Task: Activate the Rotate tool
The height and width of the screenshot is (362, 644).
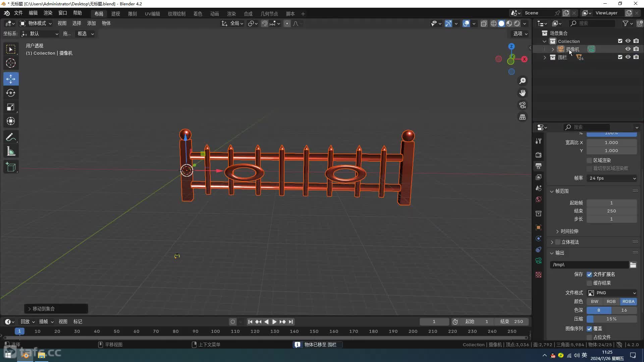Action: click(11, 93)
